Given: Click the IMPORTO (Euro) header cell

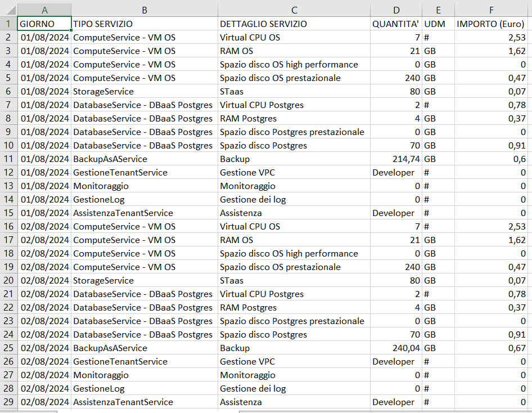Looking at the screenshot, I should [x=491, y=24].
